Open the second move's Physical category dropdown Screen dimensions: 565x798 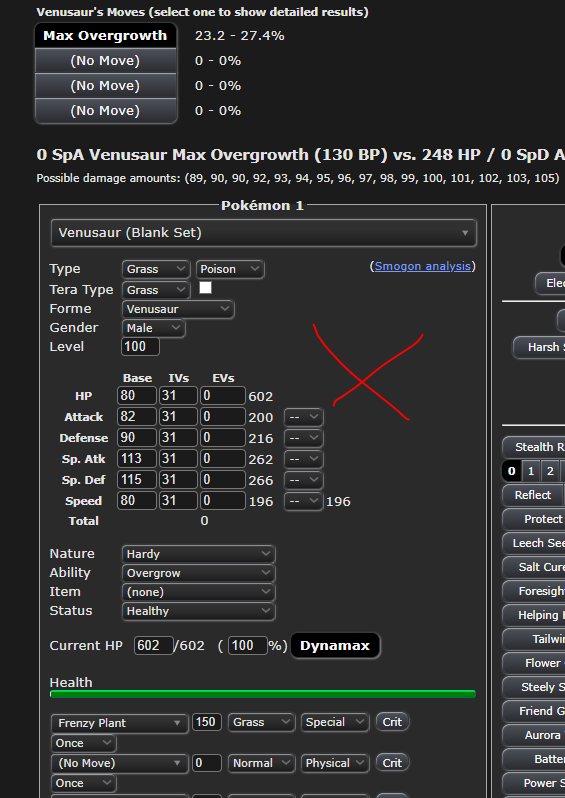pos(334,763)
